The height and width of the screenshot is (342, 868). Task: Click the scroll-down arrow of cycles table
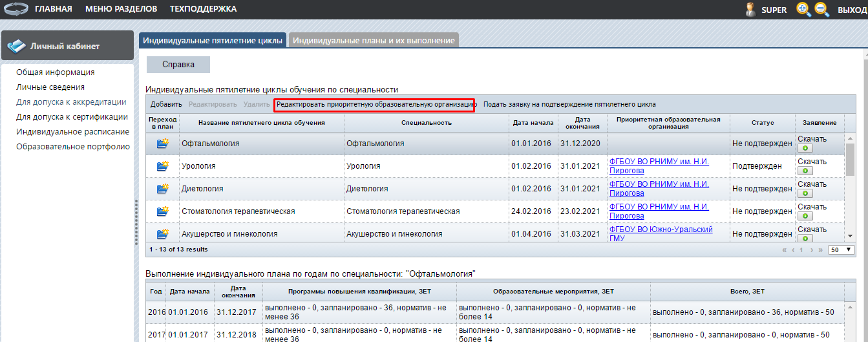pyautogui.click(x=849, y=237)
